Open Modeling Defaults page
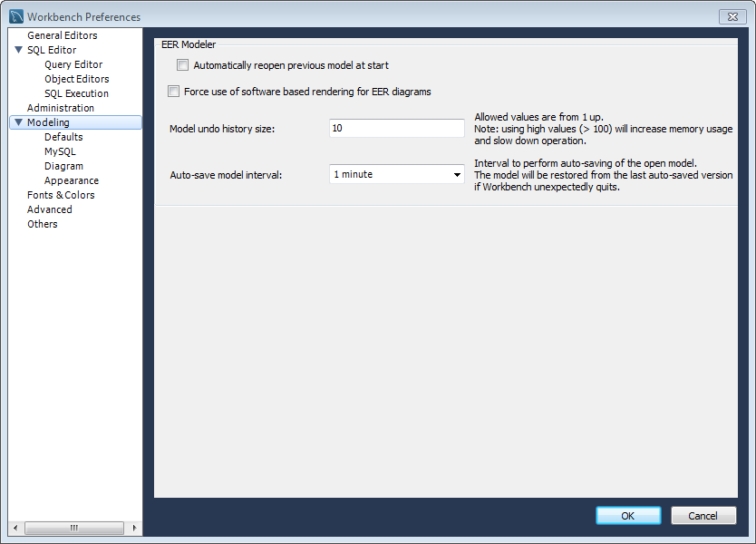Viewport: 756px width, 544px height. coord(63,137)
